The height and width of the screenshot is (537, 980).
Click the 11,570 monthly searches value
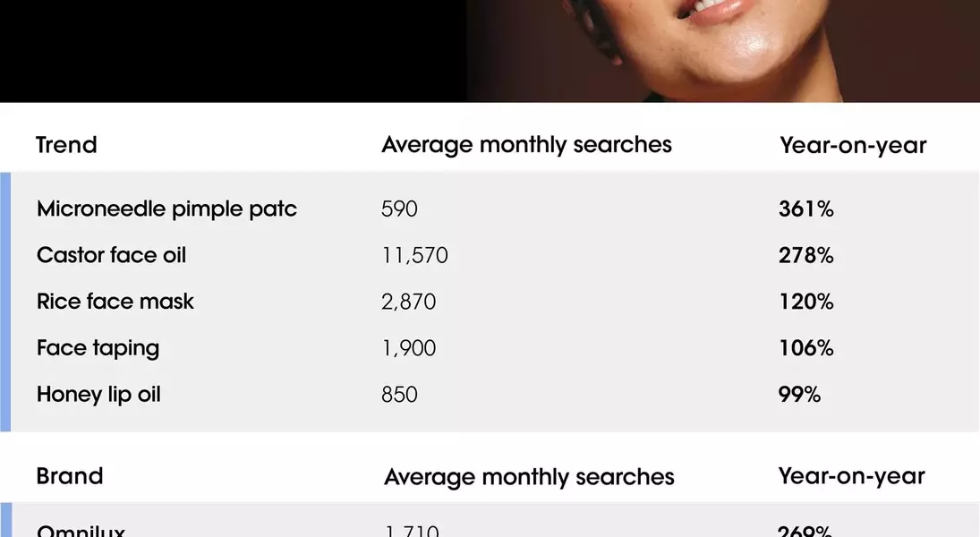(414, 256)
